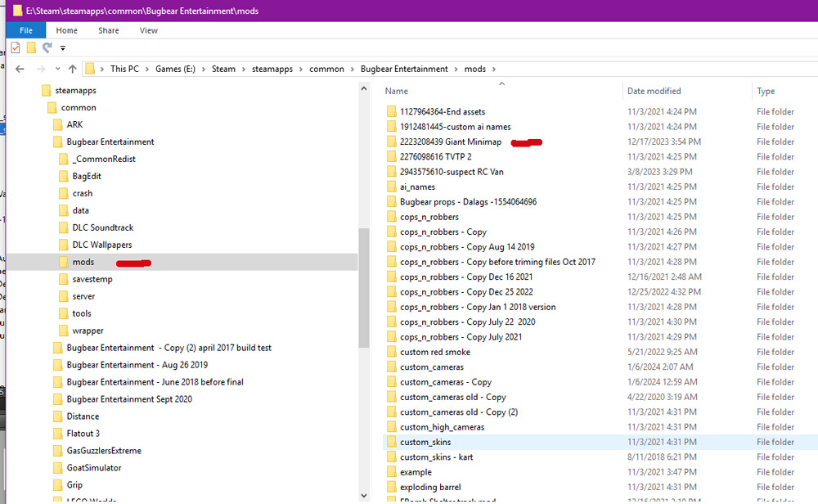Click the wrapper folder icon in tree

64,331
